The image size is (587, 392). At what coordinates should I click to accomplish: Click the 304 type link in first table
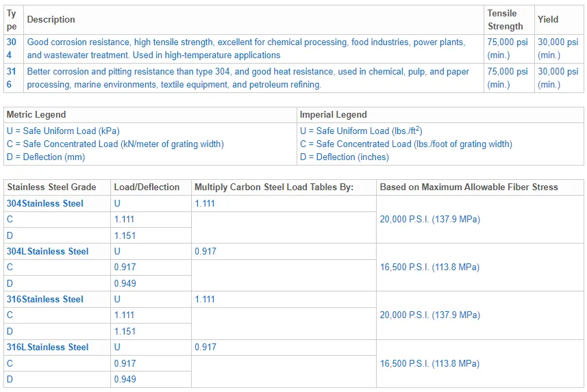[12, 49]
